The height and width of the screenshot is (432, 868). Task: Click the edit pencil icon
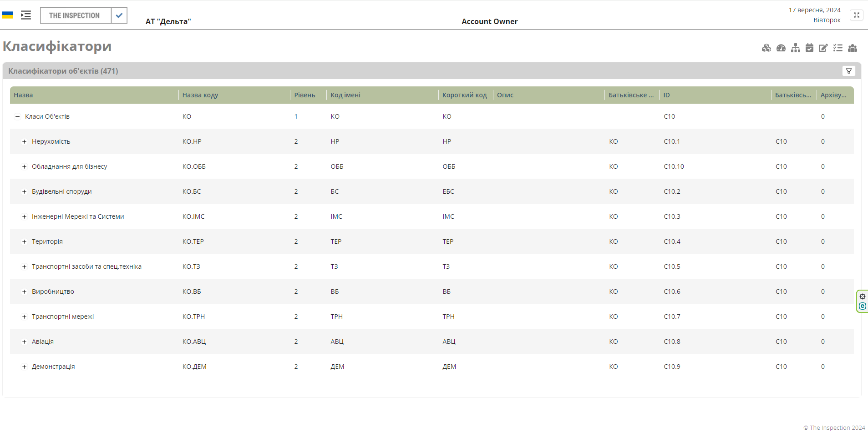pyautogui.click(x=823, y=48)
